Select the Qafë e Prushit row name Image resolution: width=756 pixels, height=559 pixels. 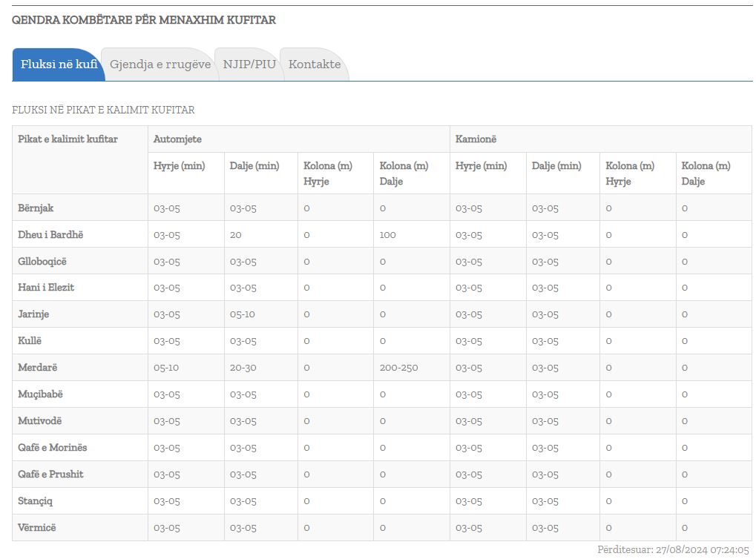click(x=50, y=474)
